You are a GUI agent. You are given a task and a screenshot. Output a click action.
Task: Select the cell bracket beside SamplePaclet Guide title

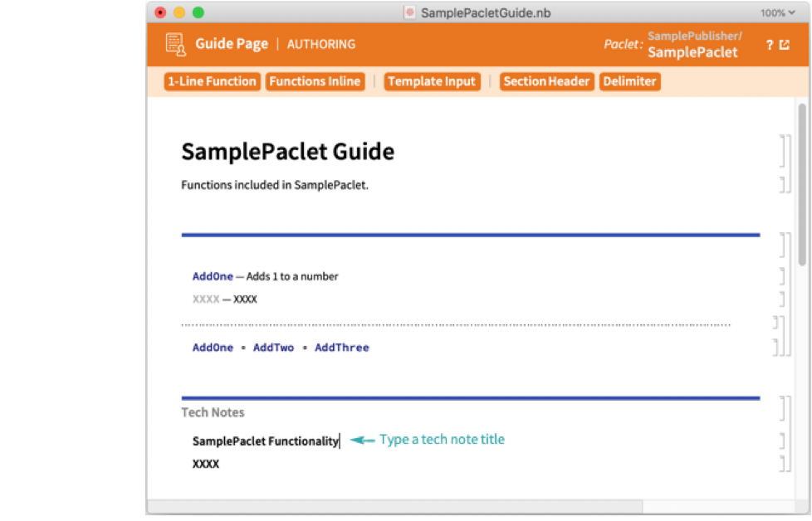click(782, 151)
